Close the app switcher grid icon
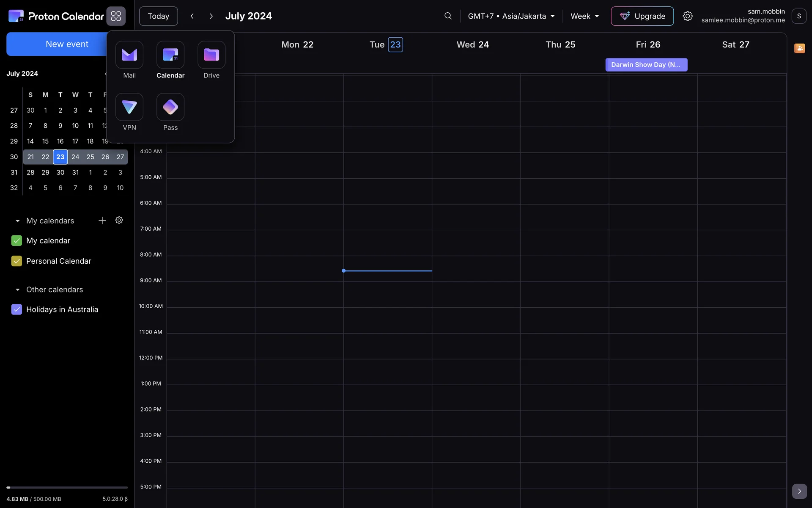812x508 pixels. coord(116,16)
